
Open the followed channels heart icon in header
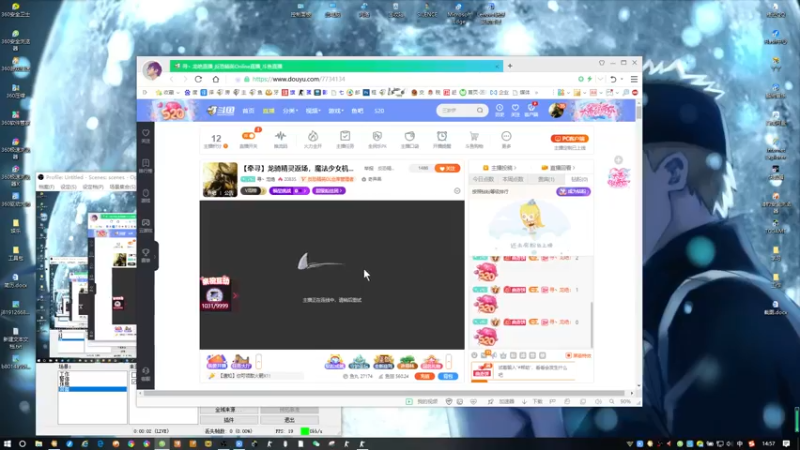point(515,109)
